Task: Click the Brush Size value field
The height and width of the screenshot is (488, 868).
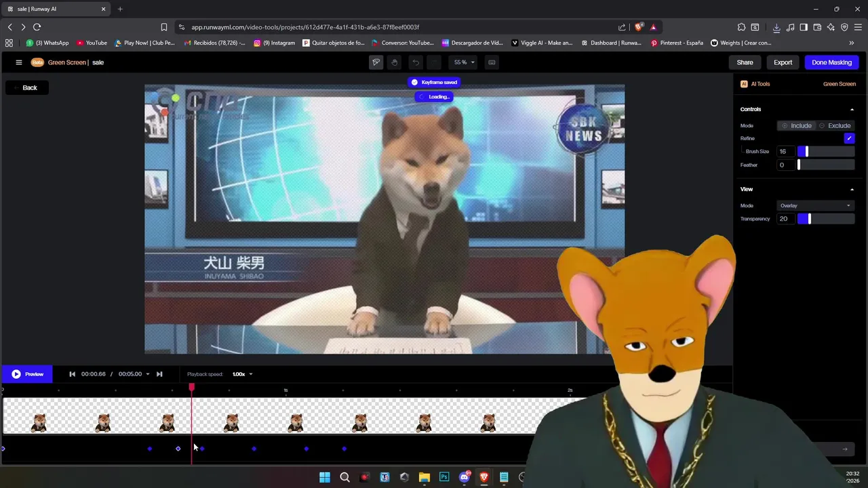Action: coord(786,151)
